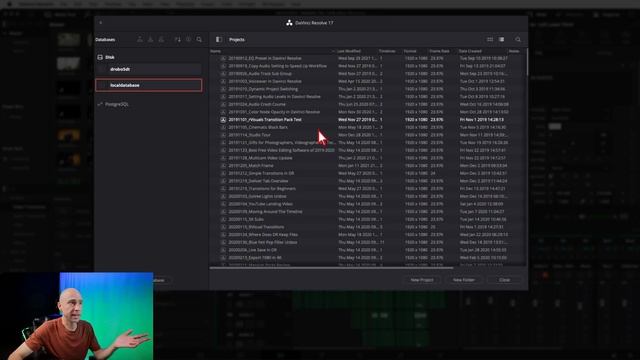
Task: Click the Disk drive icon
Action: coord(100,57)
